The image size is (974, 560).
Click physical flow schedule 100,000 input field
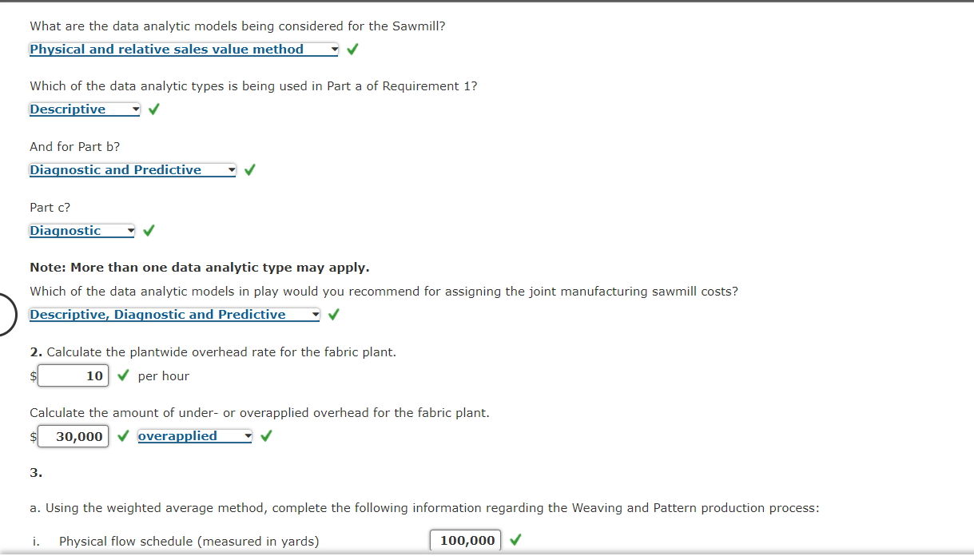point(466,541)
